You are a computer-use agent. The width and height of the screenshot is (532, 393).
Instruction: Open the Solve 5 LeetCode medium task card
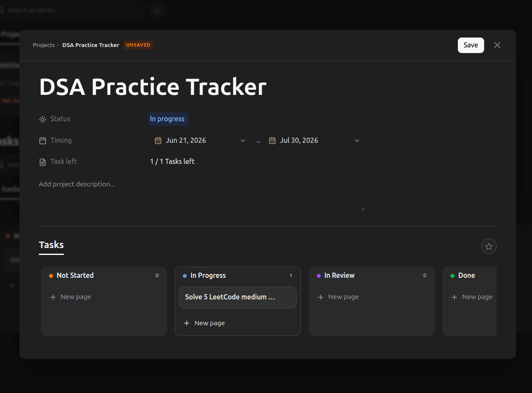(x=238, y=297)
